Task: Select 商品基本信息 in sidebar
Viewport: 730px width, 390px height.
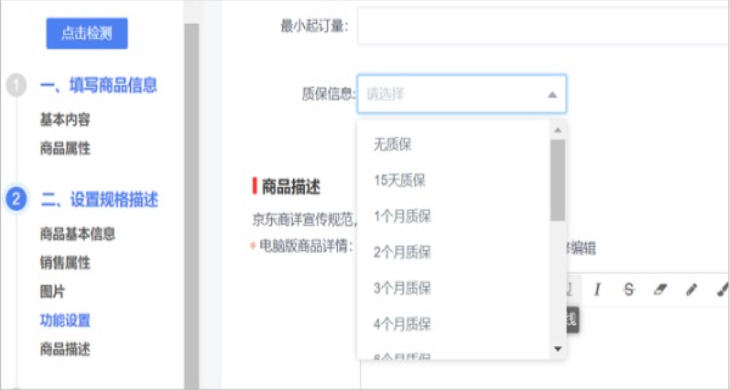Action: [x=77, y=234]
